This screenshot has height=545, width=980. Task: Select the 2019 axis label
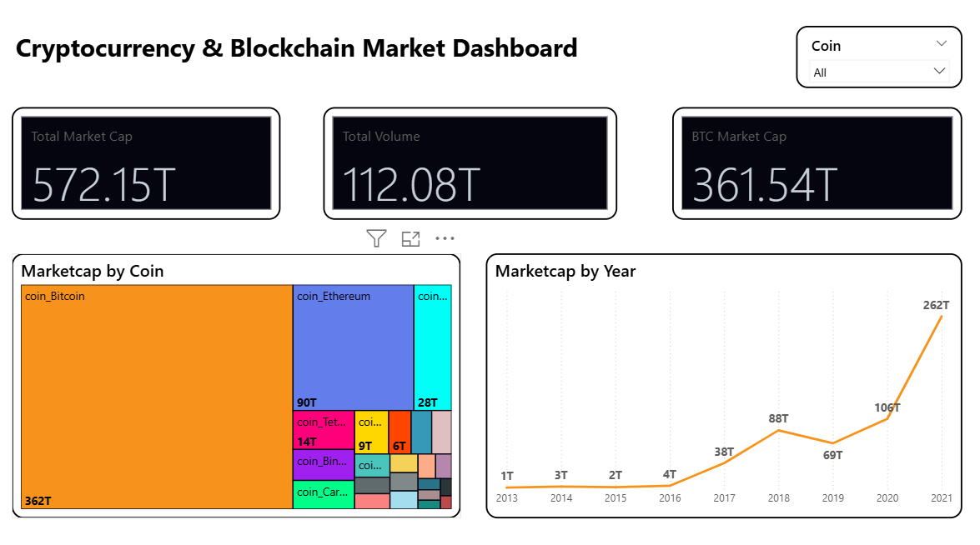832,498
